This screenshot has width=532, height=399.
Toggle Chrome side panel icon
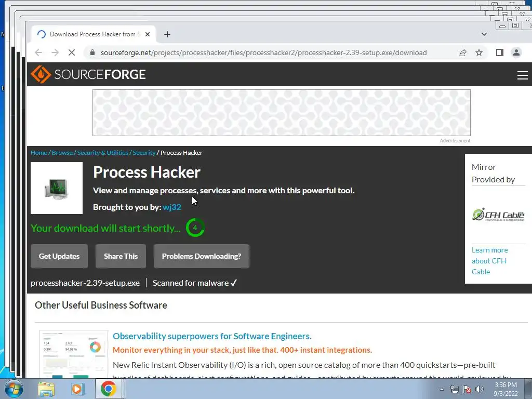point(499,52)
